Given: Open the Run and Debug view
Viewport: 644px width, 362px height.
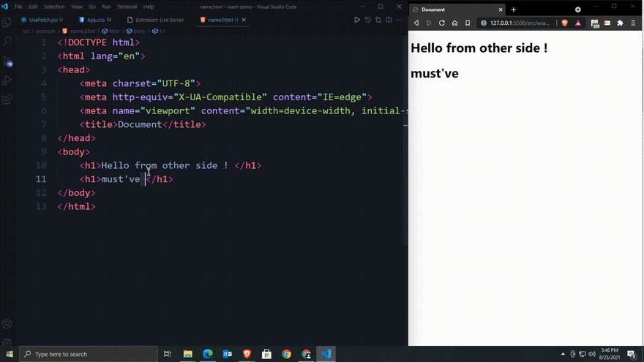Looking at the screenshot, I should click(x=7, y=80).
